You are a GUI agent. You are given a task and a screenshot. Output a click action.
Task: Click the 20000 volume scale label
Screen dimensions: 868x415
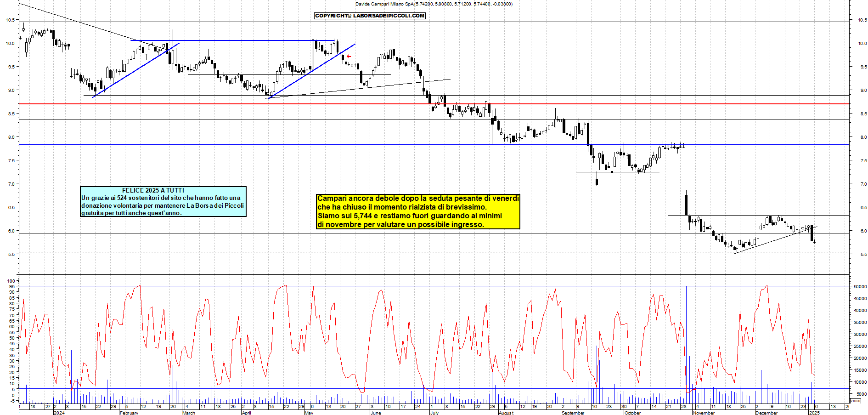pyautogui.click(x=860, y=358)
